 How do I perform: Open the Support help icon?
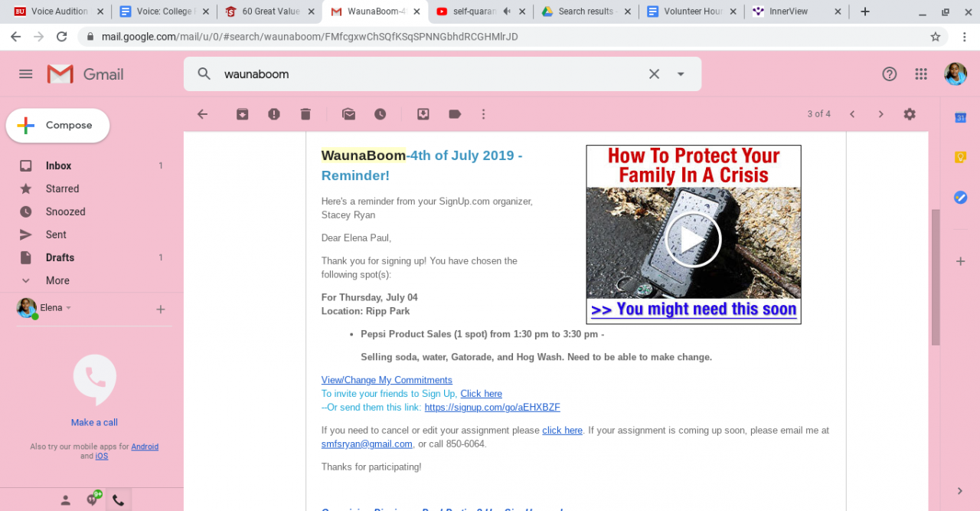click(890, 74)
